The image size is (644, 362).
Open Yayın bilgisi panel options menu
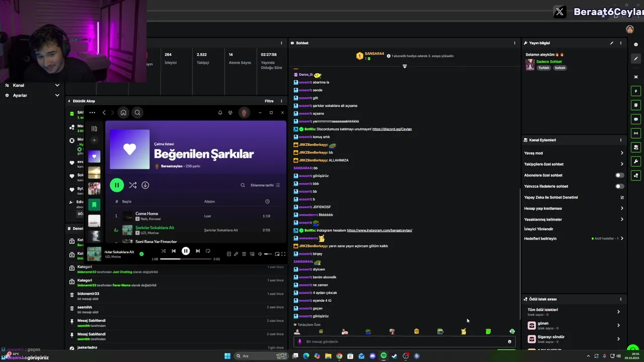coord(621,43)
